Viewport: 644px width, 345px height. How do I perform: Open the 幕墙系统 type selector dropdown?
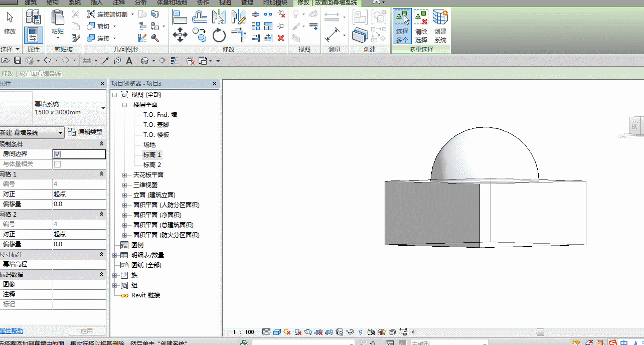[103, 108]
